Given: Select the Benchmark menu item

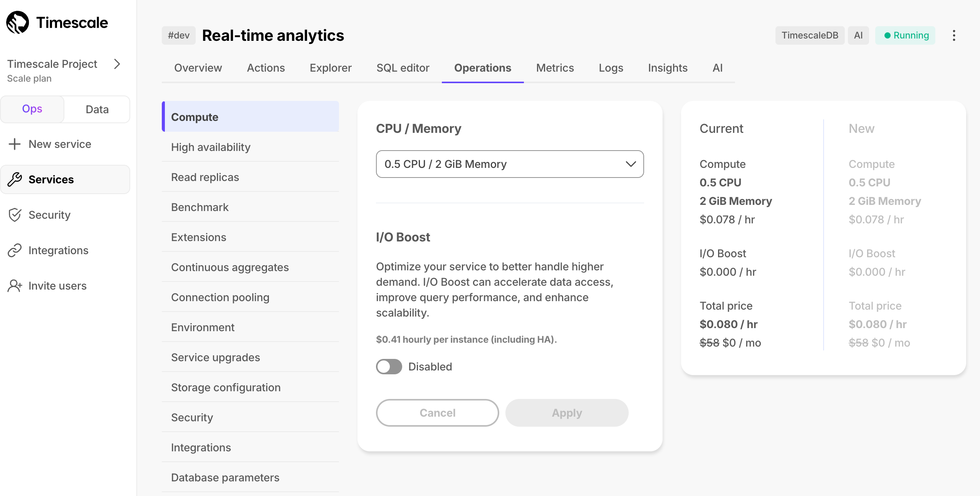Looking at the screenshot, I should 199,206.
